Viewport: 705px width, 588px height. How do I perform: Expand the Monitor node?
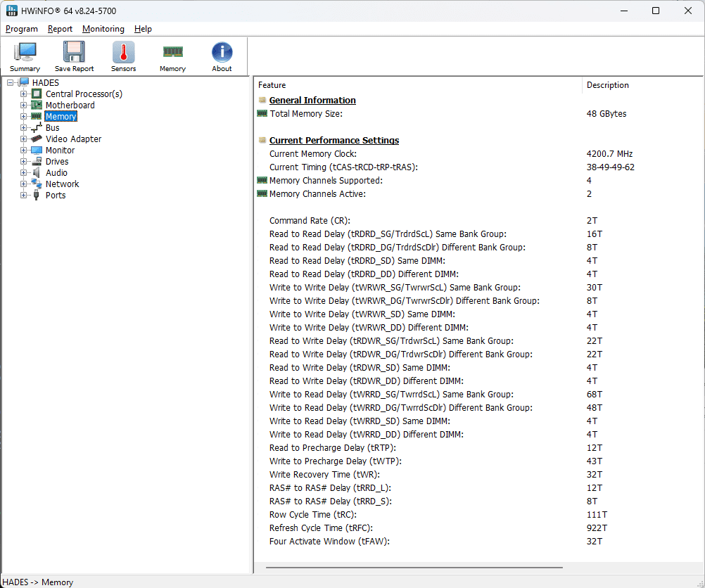pos(23,150)
